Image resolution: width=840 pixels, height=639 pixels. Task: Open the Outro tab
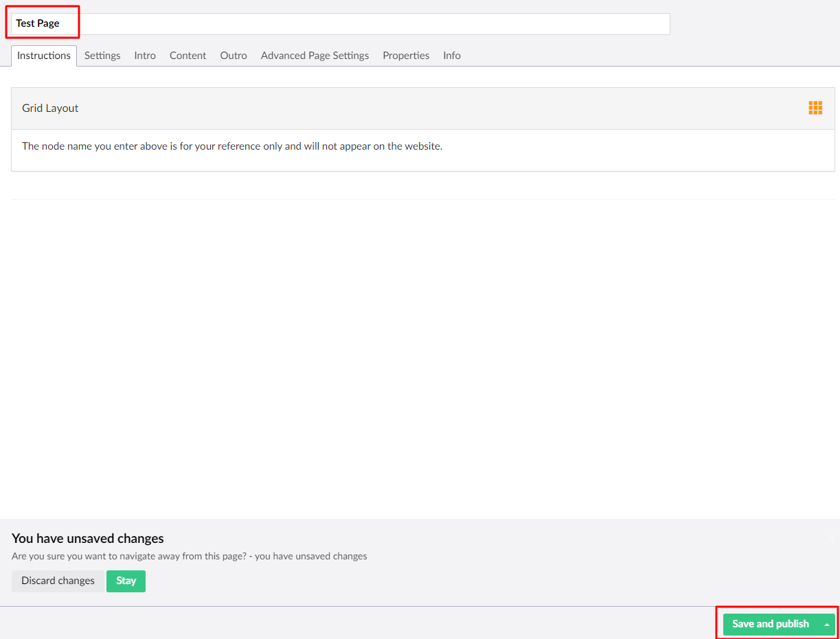[x=234, y=56]
